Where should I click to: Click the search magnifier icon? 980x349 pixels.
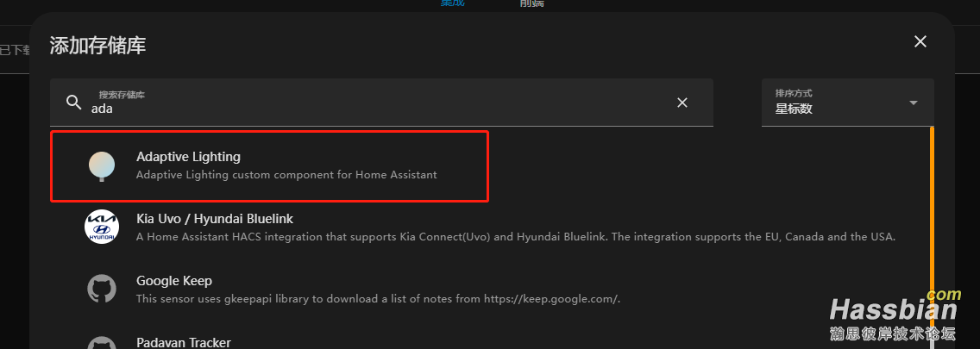(x=74, y=103)
